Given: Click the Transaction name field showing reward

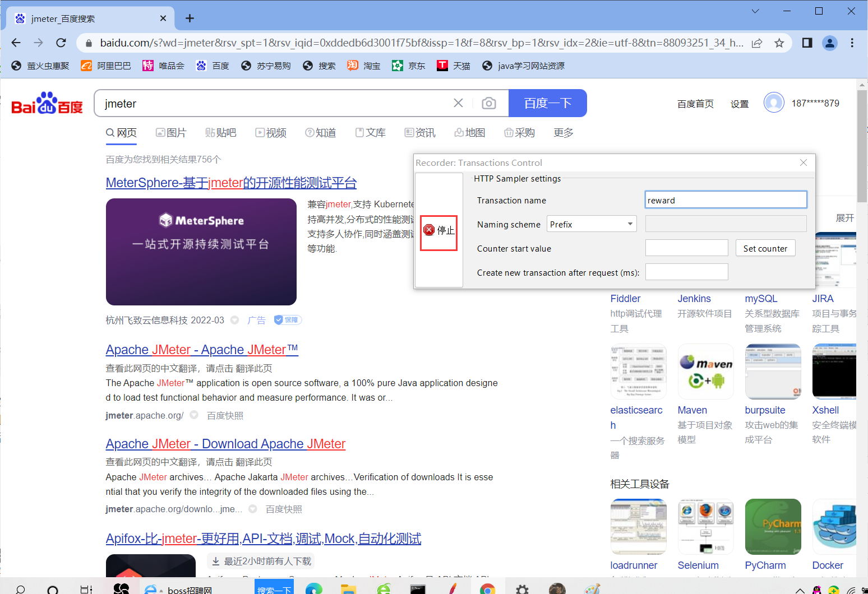Looking at the screenshot, I should point(725,199).
